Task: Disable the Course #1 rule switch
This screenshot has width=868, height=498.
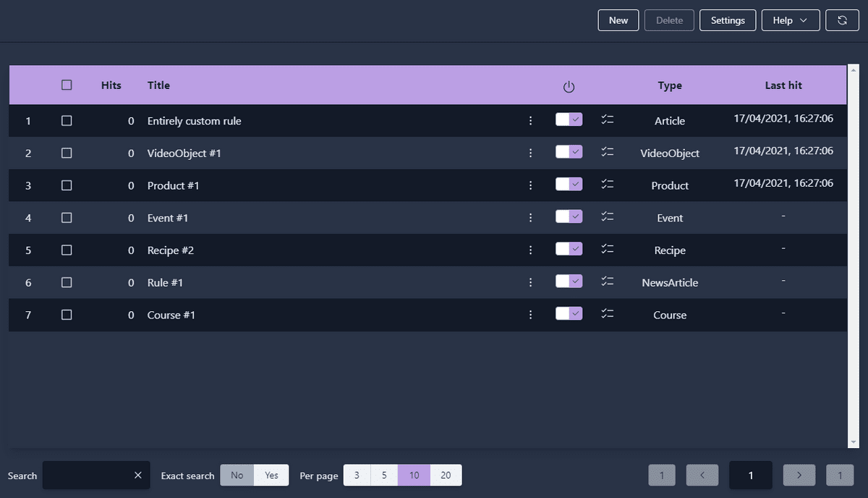Action: [x=569, y=313]
